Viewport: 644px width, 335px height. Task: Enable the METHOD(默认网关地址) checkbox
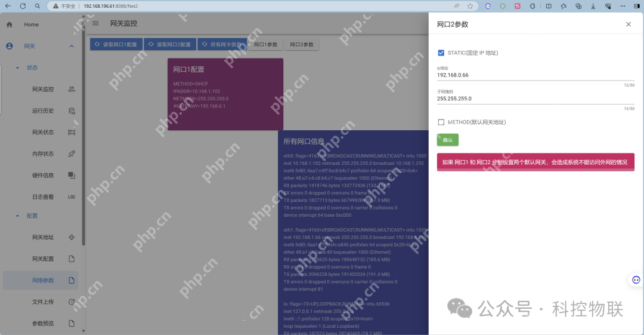tap(441, 122)
